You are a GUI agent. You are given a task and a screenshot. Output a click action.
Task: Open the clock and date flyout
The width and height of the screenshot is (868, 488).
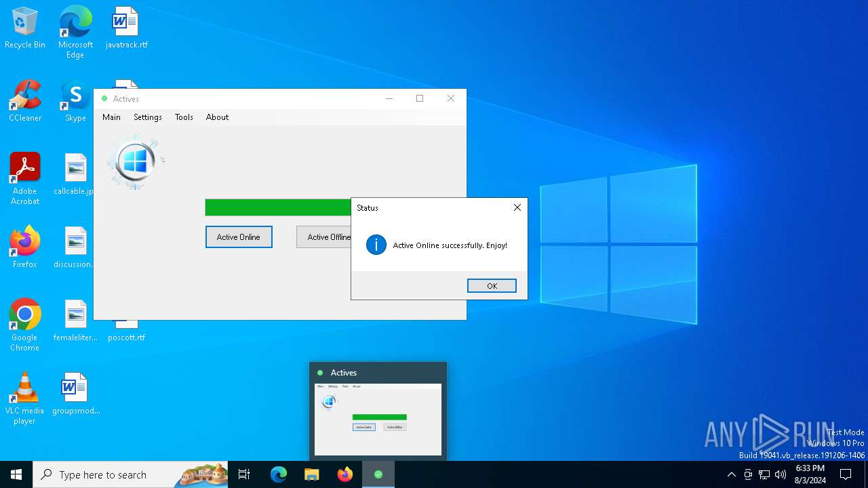point(810,474)
